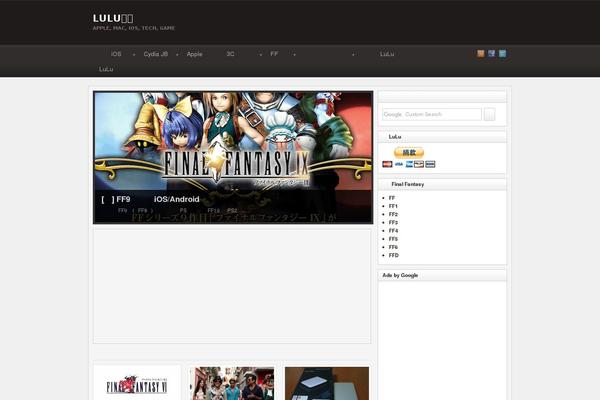Open the FF item in top navigation bar
The width and height of the screenshot is (600, 400).
click(274, 54)
